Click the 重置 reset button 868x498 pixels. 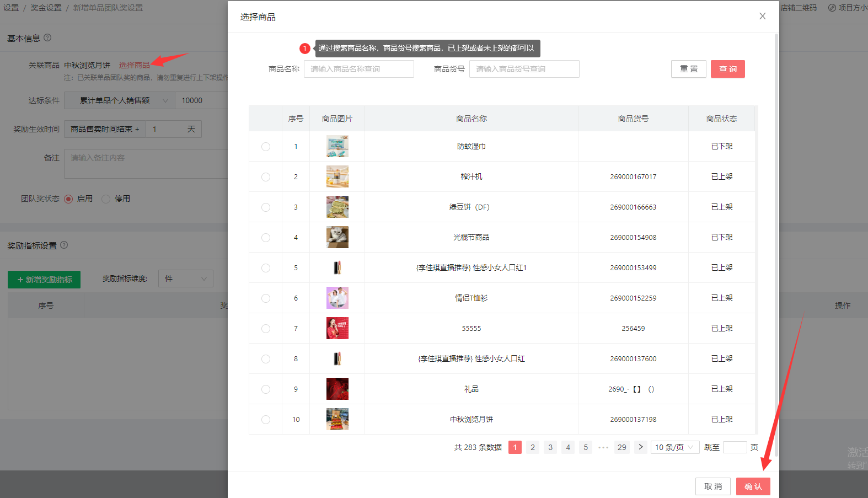point(688,69)
